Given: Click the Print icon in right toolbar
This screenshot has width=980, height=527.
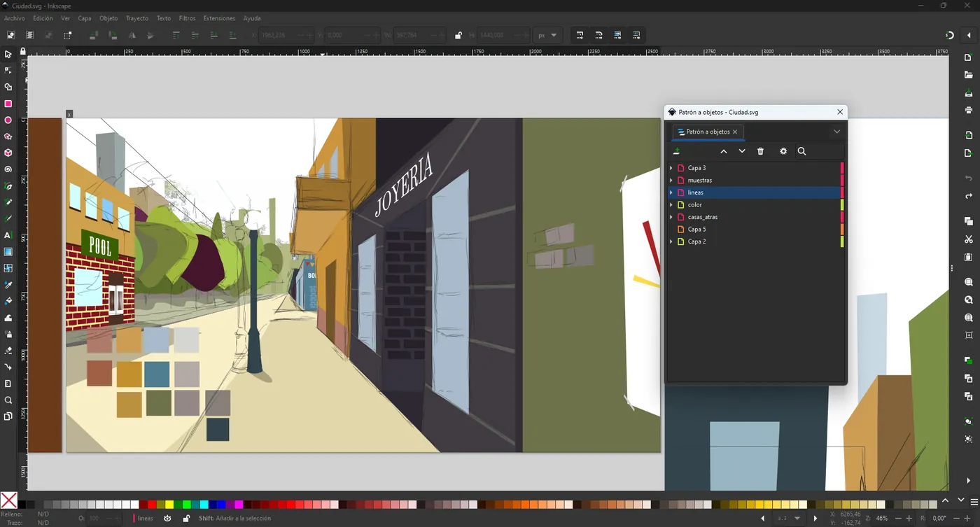Looking at the screenshot, I should [969, 110].
